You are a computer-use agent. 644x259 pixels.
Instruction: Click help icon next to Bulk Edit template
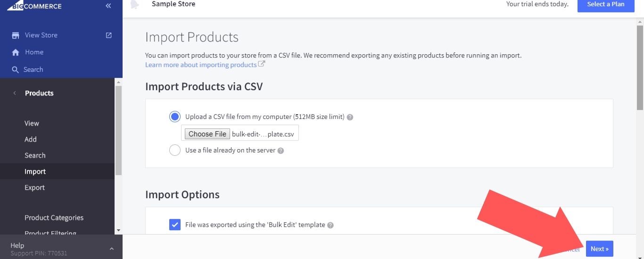330,225
